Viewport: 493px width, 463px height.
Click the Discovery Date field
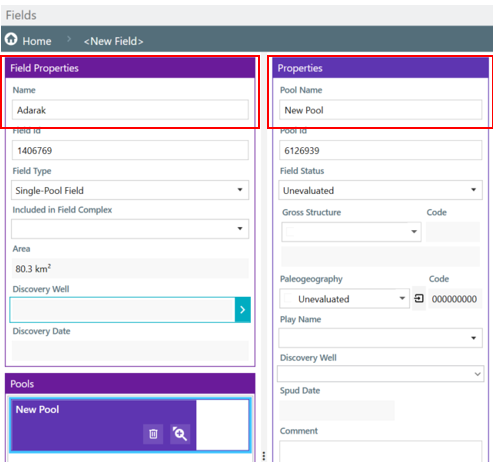tap(130, 351)
